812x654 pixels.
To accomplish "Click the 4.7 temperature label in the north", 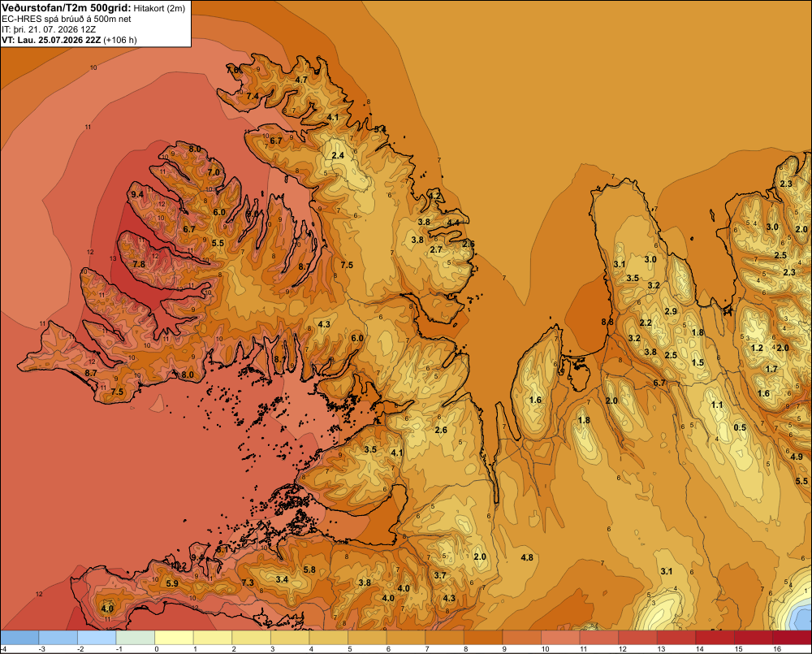I will coord(301,80).
